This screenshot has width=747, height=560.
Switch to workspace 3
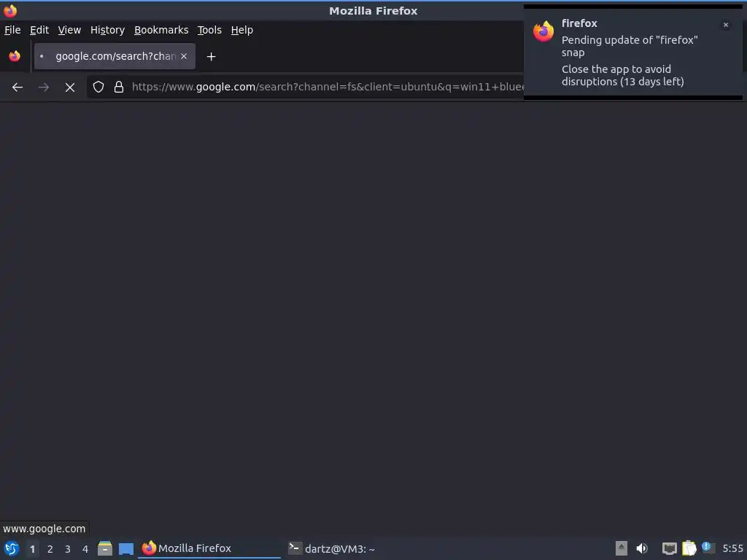tap(68, 549)
